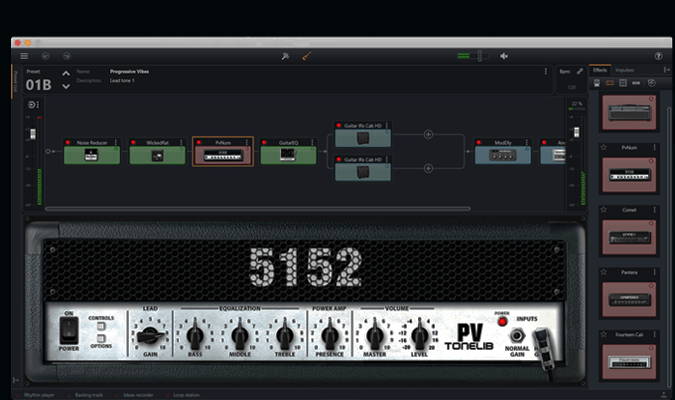Switch to the Effects tab
Image resolution: width=675 pixels, height=400 pixels.
(600, 70)
